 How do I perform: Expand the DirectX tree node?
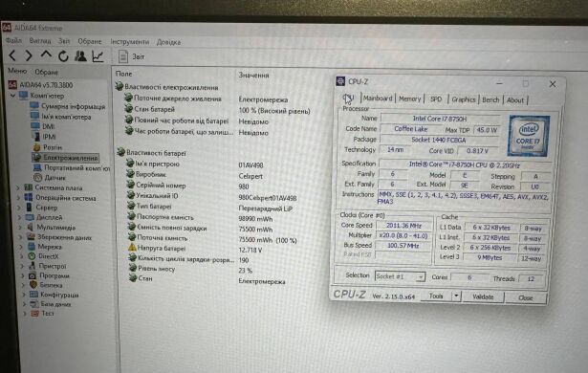22,256
